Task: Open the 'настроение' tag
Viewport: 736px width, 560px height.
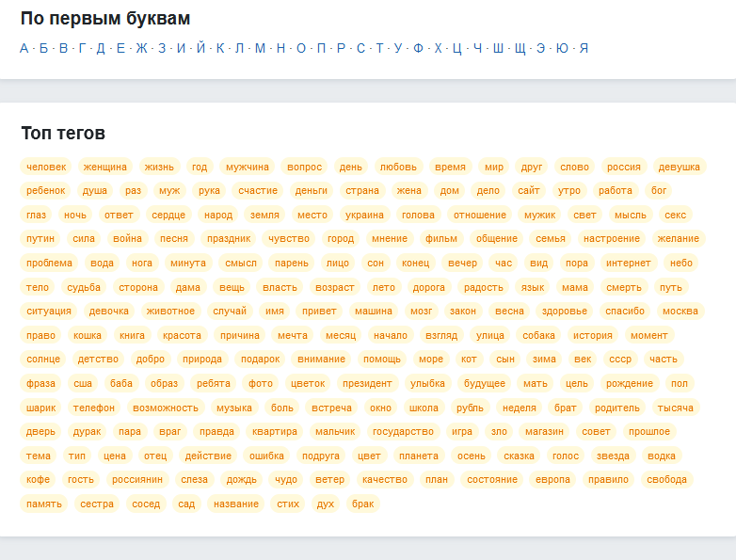Action: 612,238
